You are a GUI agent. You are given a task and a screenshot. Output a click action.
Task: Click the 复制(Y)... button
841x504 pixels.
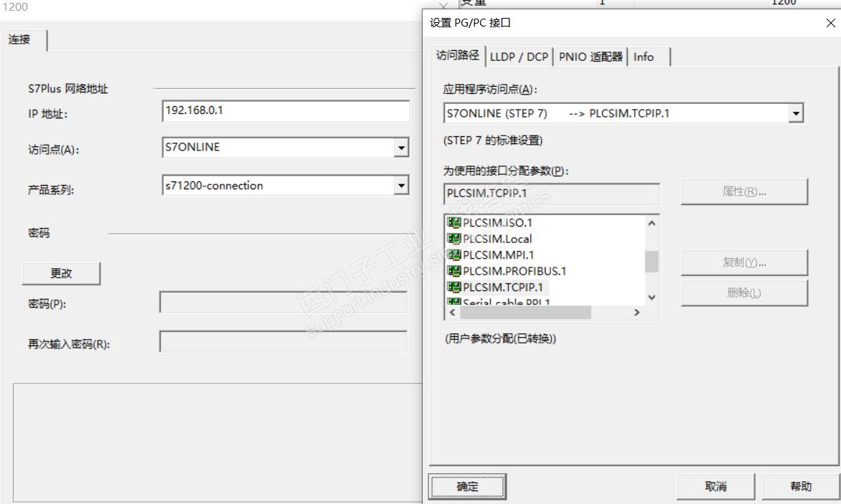coord(744,262)
